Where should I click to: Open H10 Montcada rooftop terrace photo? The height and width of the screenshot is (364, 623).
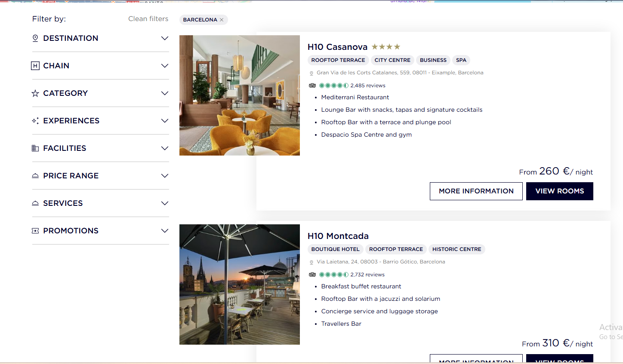tap(240, 284)
